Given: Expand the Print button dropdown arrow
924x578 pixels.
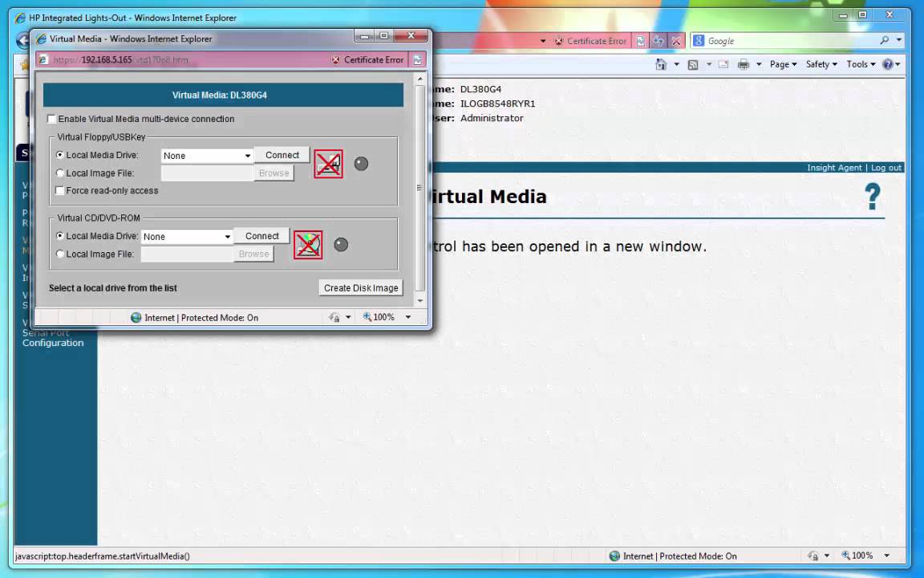Looking at the screenshot, I should tap(759, 64).
